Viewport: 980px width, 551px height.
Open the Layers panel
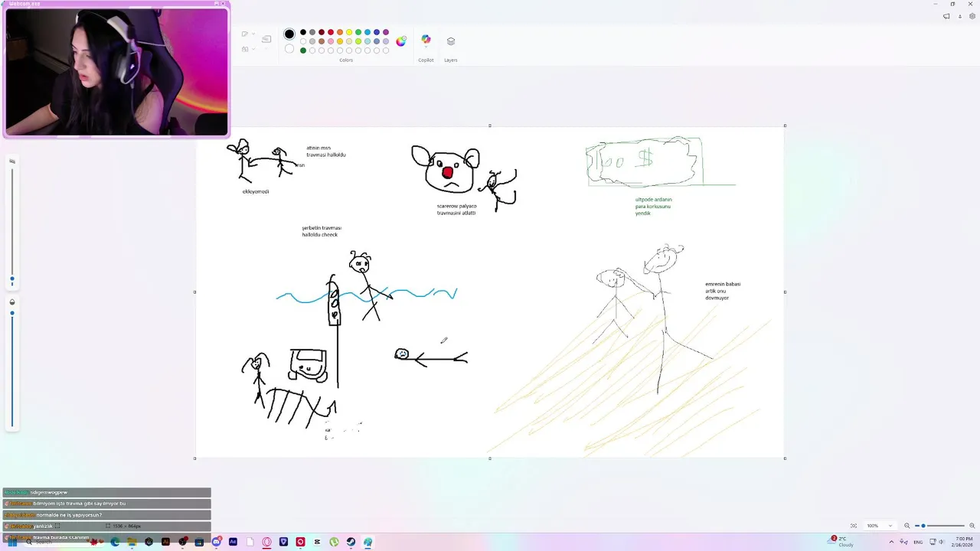tap(451, 41)
